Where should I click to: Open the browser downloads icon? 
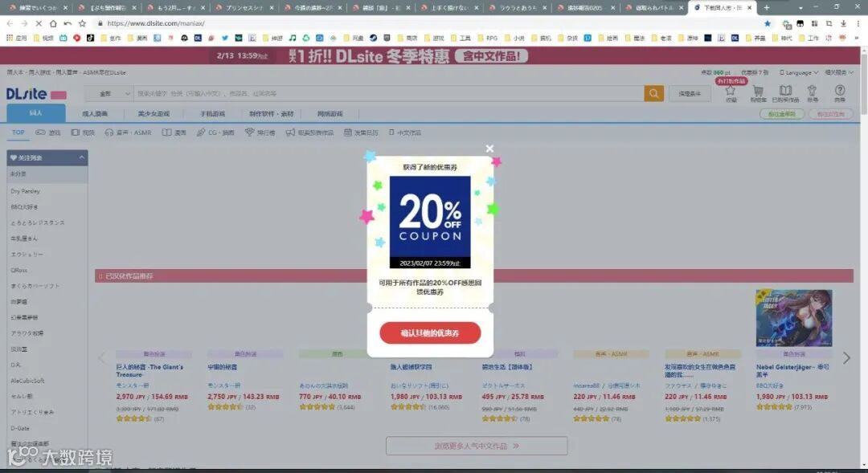click(843, 24)
